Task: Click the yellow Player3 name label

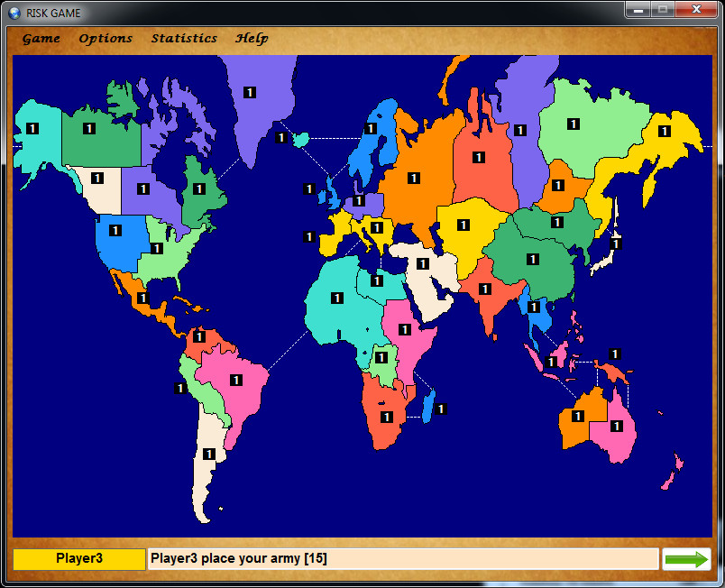Action: click(x=79, y=559)
